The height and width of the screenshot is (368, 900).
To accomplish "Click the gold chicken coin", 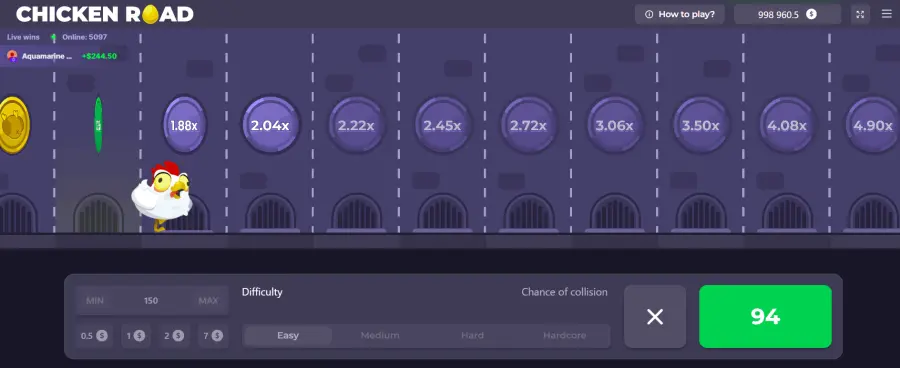I will (14, 125).
